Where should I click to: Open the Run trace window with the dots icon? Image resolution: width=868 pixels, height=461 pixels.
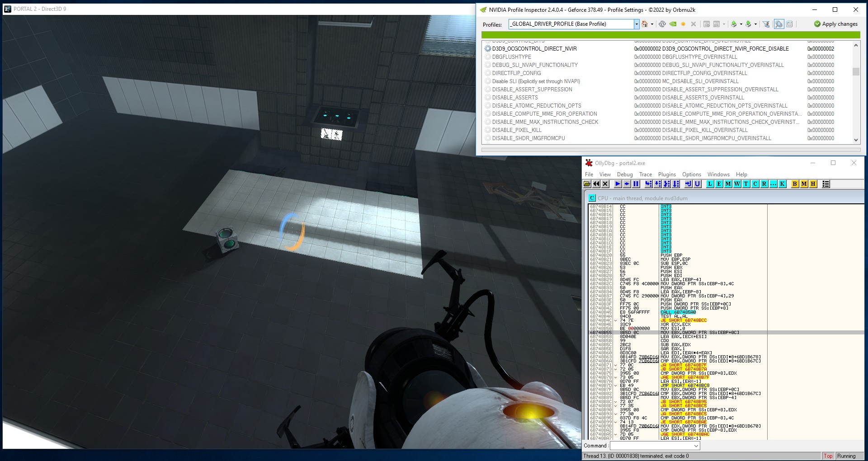pos(773,184)
